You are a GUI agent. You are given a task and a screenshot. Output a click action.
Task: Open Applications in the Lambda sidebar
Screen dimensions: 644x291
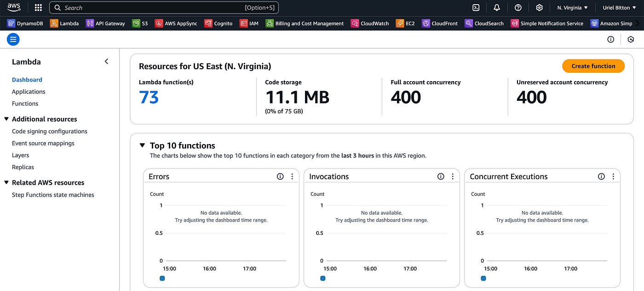29,92
